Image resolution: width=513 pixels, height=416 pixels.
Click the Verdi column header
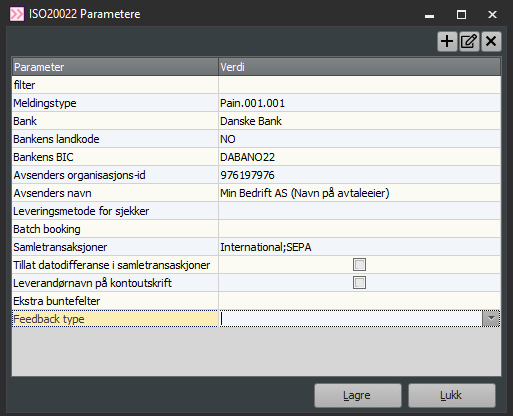click(359, 67)
